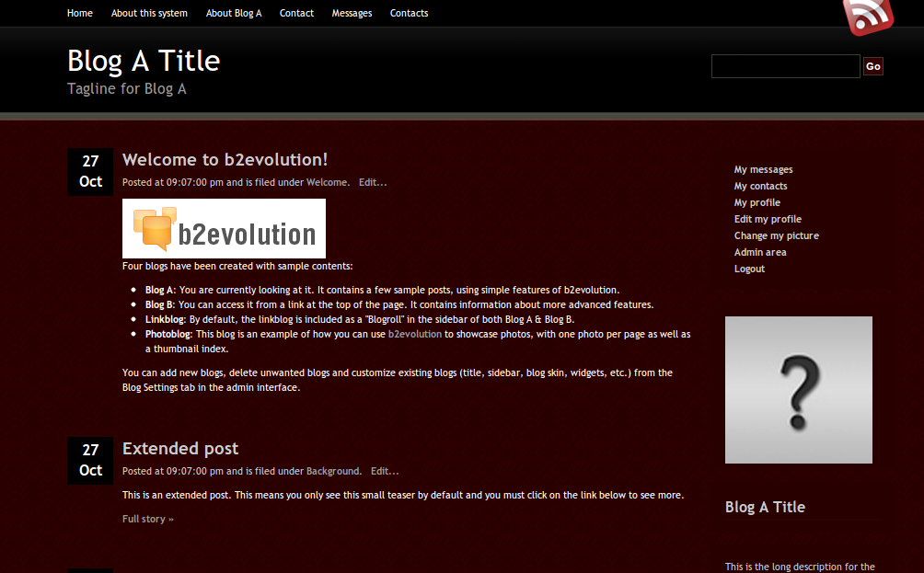Open My messages in sidebar
This screenshot has height=573, width=924.
[x=763, y=169]
